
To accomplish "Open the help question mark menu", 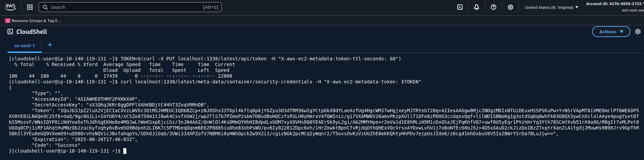I will [x=494, y=7].
